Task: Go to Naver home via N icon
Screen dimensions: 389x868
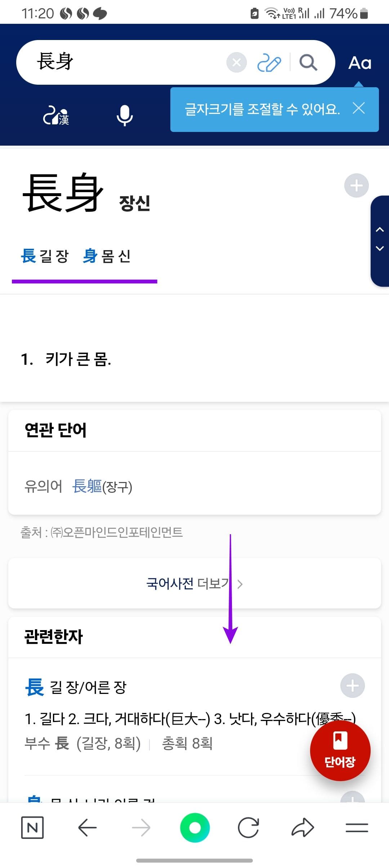Action: [x=32, y=828]
